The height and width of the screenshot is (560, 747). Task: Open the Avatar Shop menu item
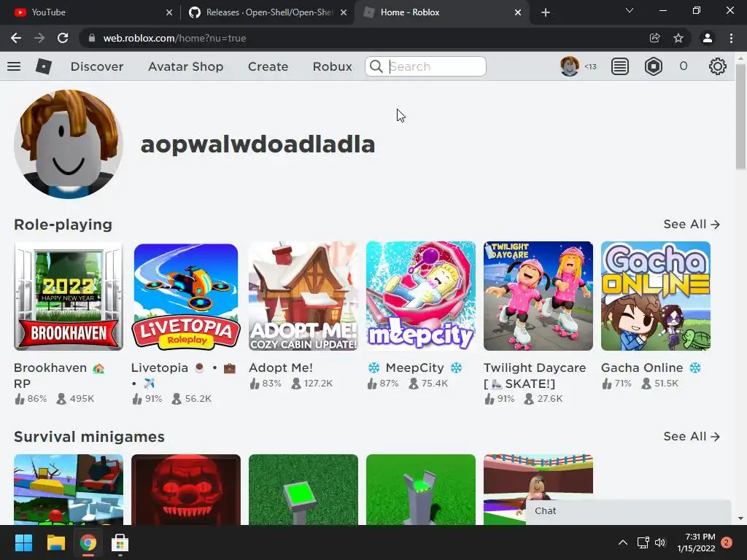[x=186, y=66]
